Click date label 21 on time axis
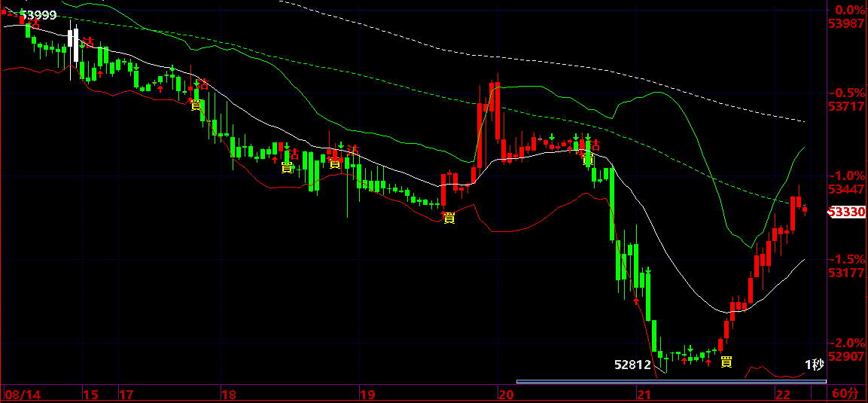The height and width of the screenshot is (403, 868). tap(644, 395)
